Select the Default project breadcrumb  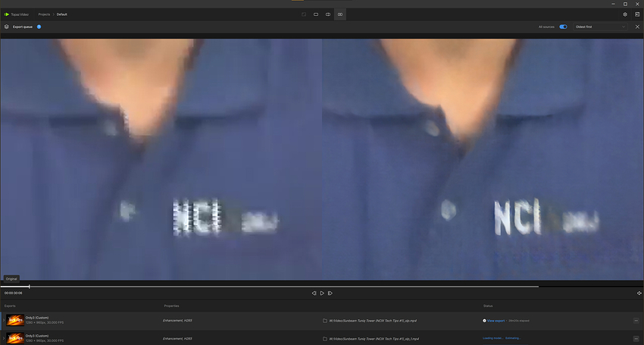click(x=62, y=14)
